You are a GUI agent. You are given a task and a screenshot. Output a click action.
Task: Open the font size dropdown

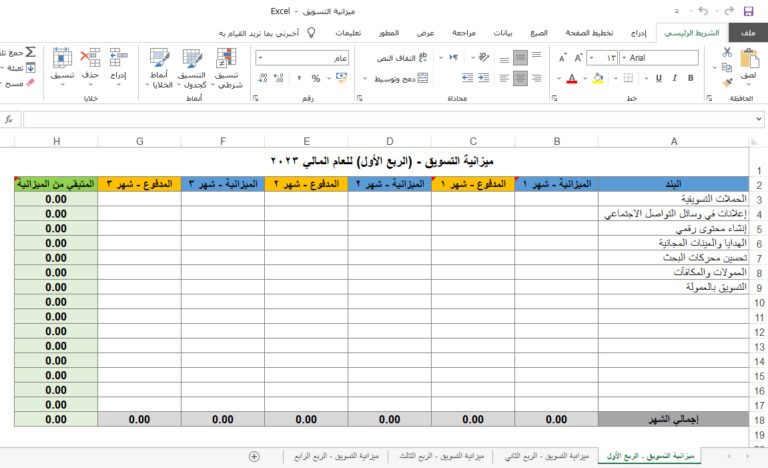coord(592,58)
